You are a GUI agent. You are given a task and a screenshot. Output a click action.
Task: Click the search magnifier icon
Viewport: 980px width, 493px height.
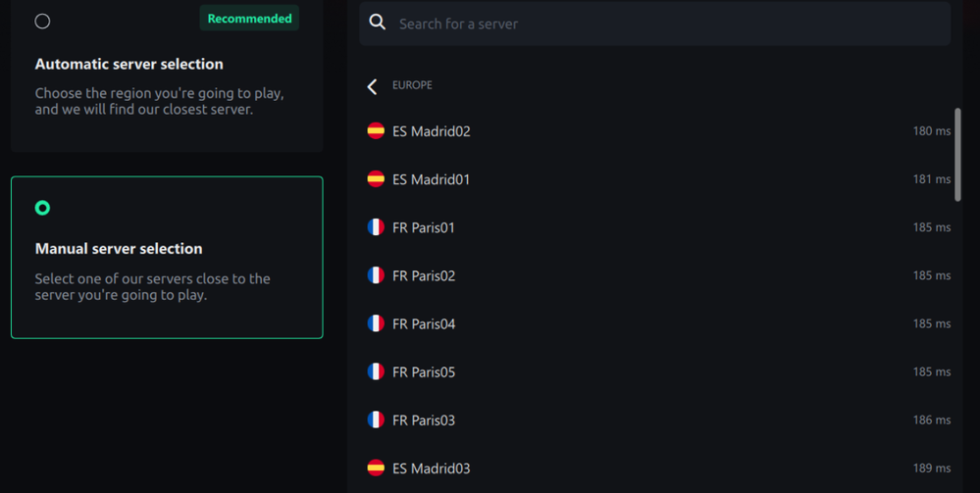378,23
